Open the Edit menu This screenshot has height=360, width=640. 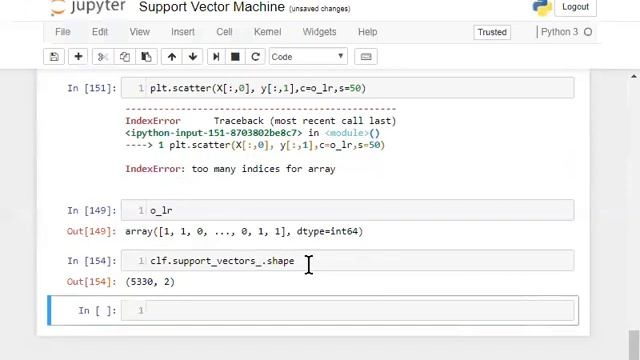pos(100,32)
